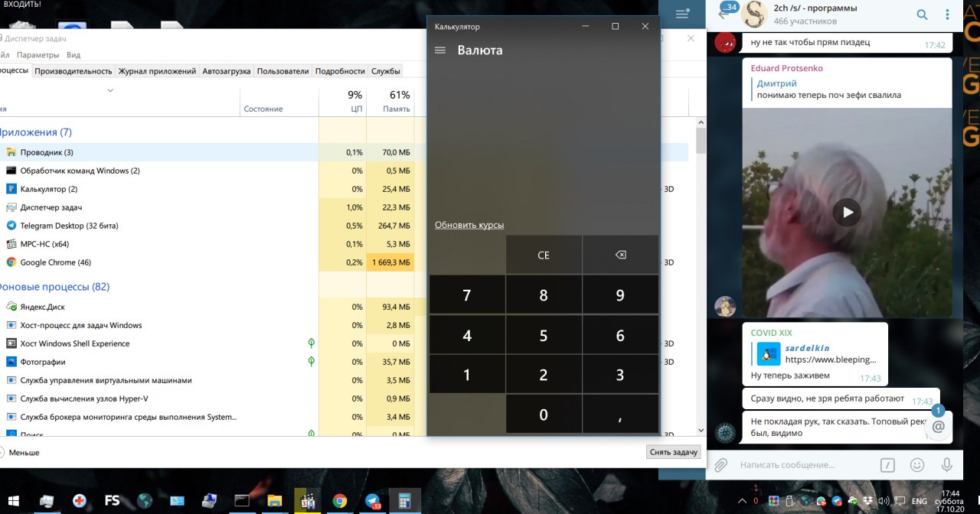Attach a file in Telegram
The image size is (980, 514).
click(x=720, y=464)
